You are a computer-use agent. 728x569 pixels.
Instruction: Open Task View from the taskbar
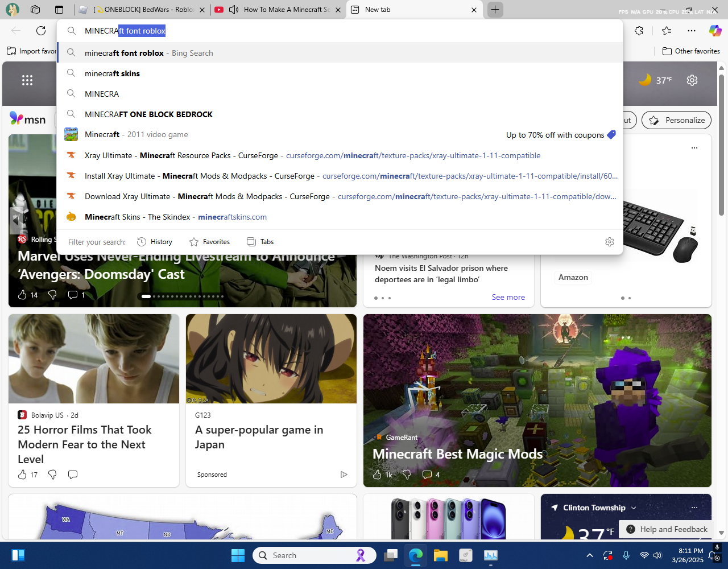point(391,555)
